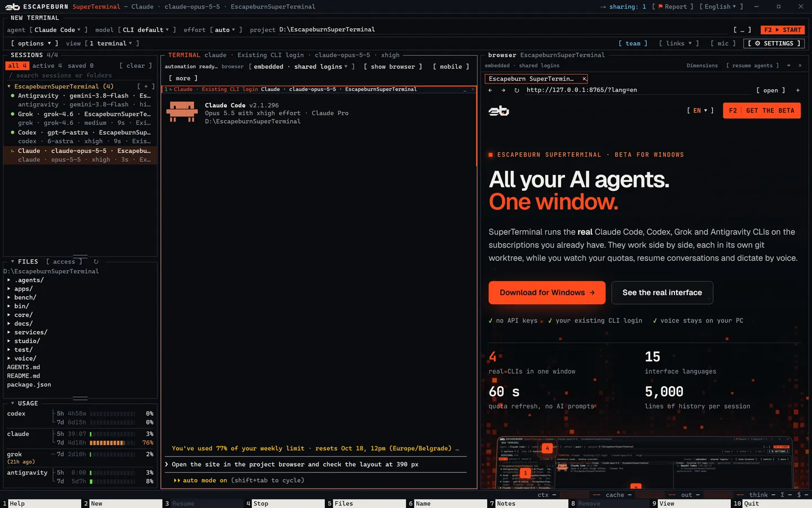
Task: Click the eb logo on the web page
Action: pos(498,111)
